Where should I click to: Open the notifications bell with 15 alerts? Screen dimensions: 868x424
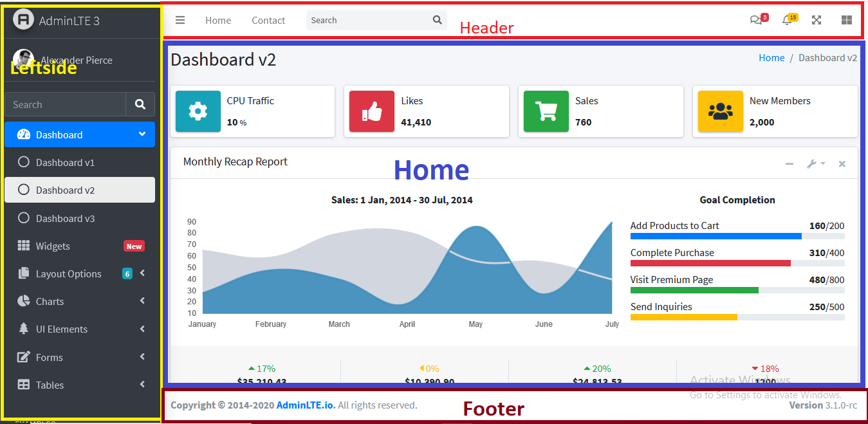point(788,20)
